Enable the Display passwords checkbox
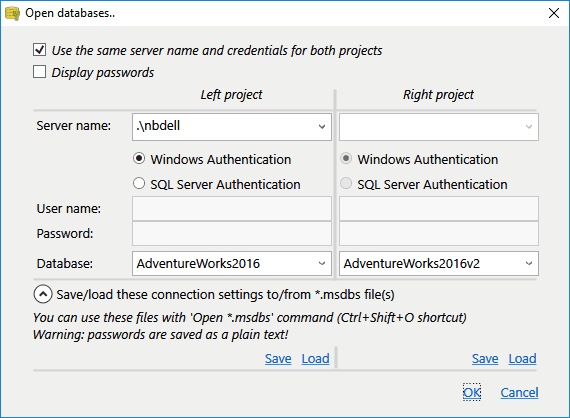The height and width of the screenshot is (418, 570). [x=39, y=72]
